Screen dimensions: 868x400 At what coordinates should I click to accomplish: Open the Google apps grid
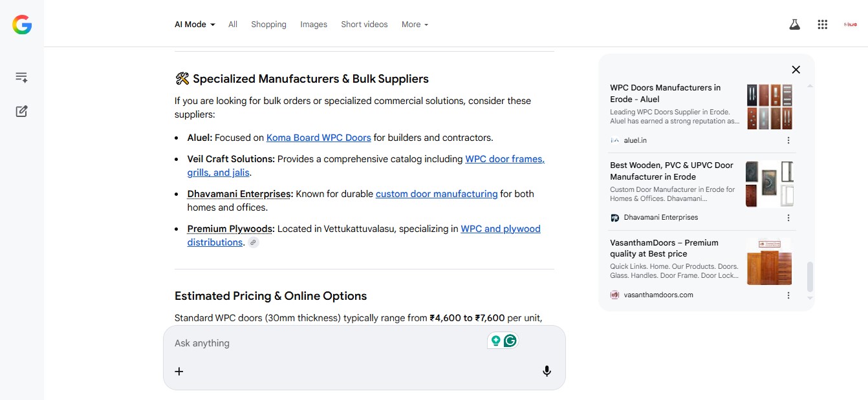[x=823, y=25]
